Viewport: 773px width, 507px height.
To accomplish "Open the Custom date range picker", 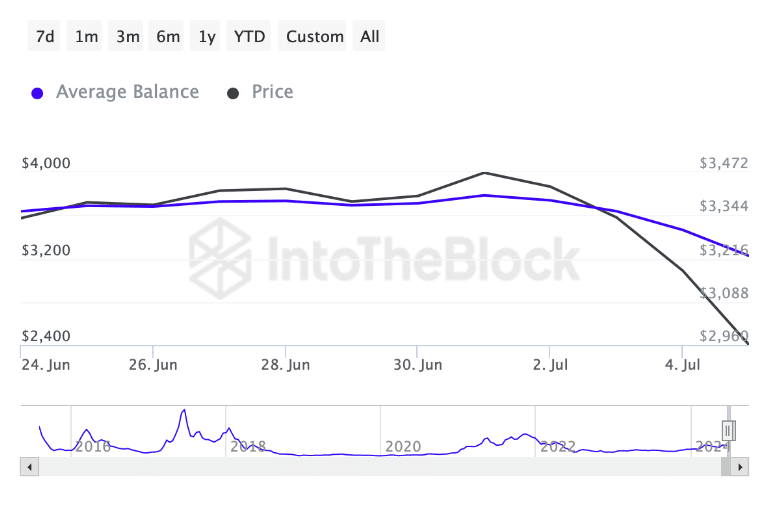I will click(x=315, y=37).
